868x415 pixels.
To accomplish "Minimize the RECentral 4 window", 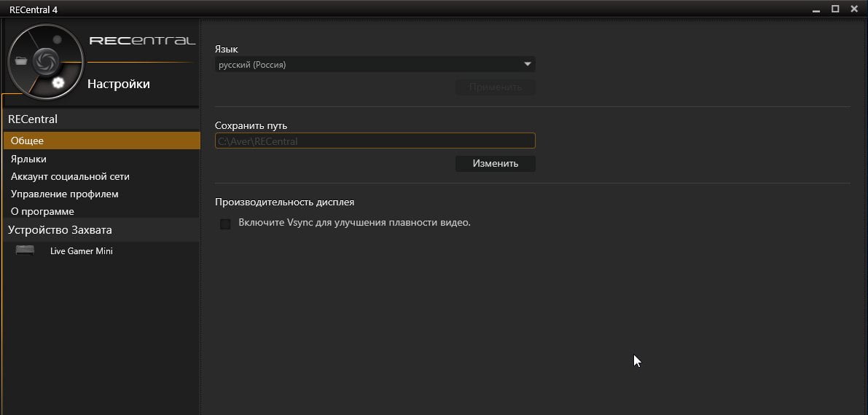I will click(x=816, y=10).
